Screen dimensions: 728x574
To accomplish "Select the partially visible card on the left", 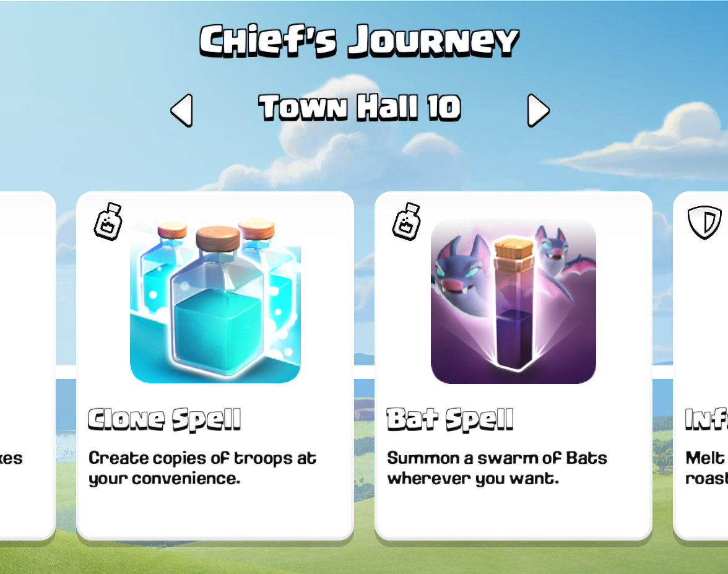I will (x=27, y=365).
